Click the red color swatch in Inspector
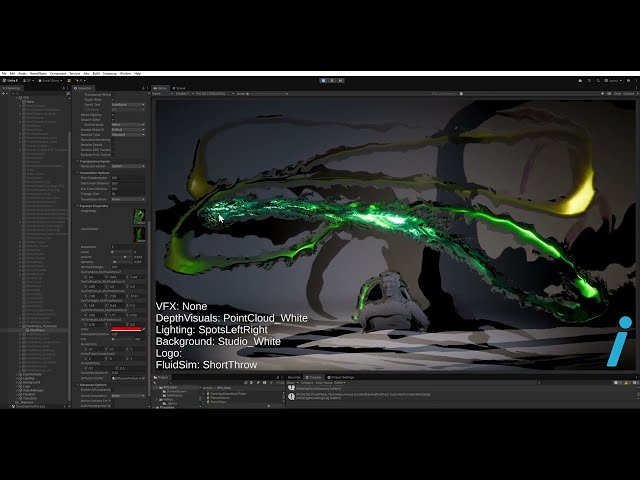Viewport: 640px width, 480px height. (x=126, y=329)
